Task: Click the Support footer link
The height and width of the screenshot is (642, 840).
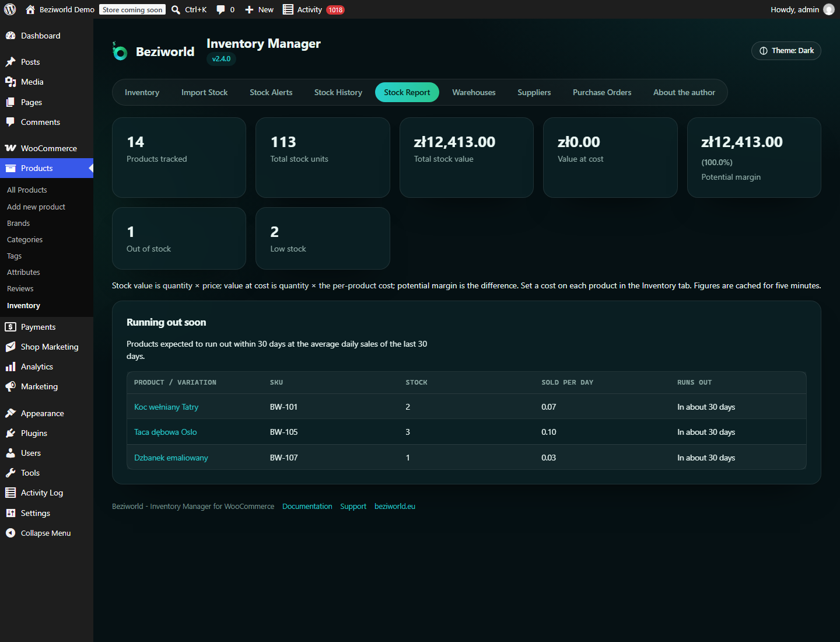Action: pyautogui.click(x=353, y=506)
